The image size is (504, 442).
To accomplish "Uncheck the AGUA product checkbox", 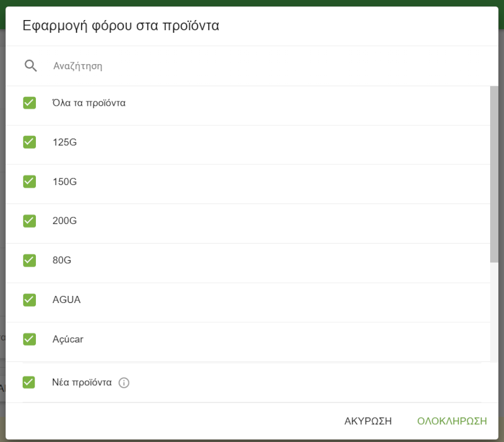I will pos(30,300).
